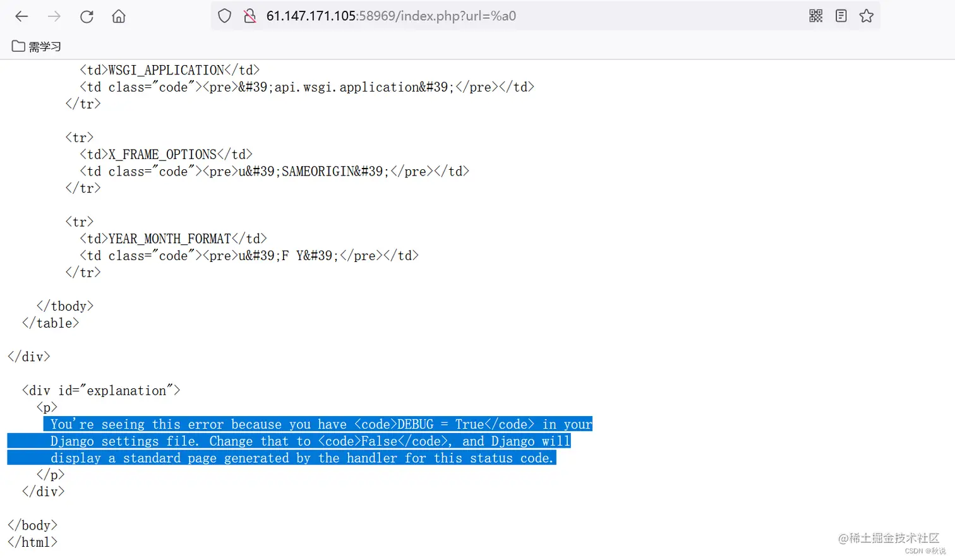Click highlighted line with DEBUG = True
The width and height of the screenshot is (955, 560).
pyautogui.click(x=321, y=424)
